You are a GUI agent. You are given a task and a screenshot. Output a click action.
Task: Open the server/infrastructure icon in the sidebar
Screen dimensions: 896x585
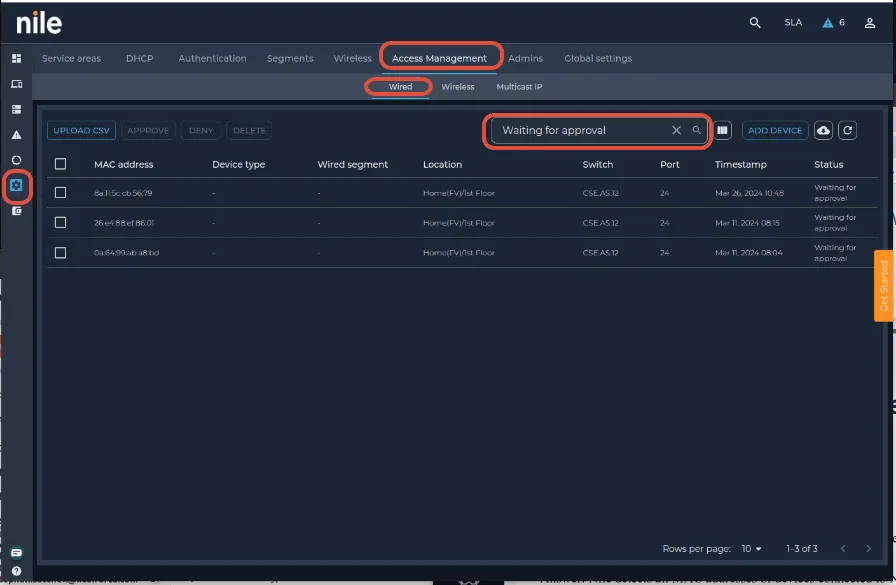coord(17,109)
